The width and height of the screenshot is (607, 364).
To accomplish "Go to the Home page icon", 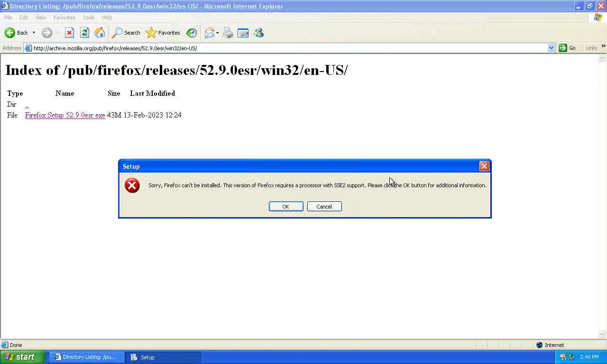I will 100,33.
